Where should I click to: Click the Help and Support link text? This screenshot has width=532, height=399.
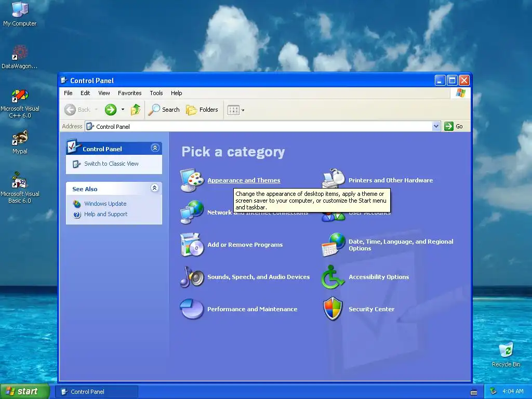[106, 214]
